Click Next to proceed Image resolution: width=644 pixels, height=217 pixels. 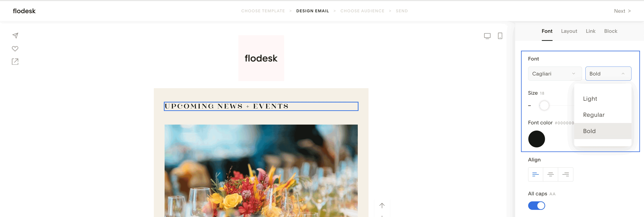pos(622,11)
